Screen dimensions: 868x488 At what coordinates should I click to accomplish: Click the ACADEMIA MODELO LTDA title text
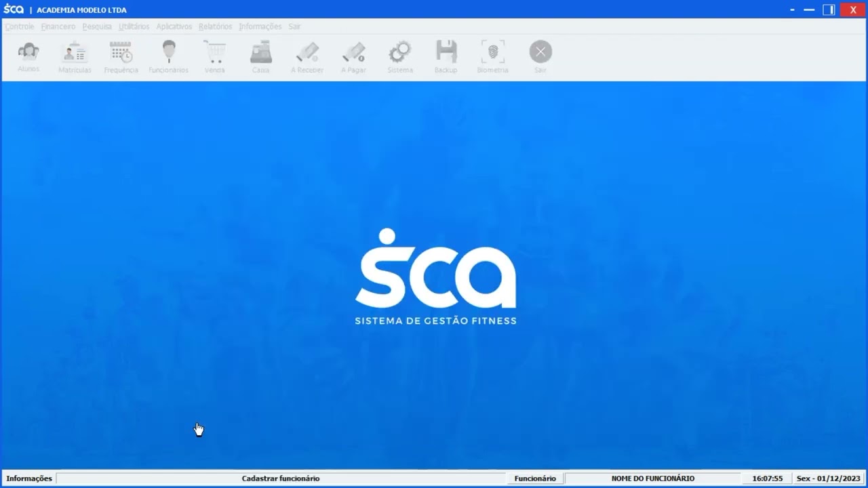click(81, 10)
